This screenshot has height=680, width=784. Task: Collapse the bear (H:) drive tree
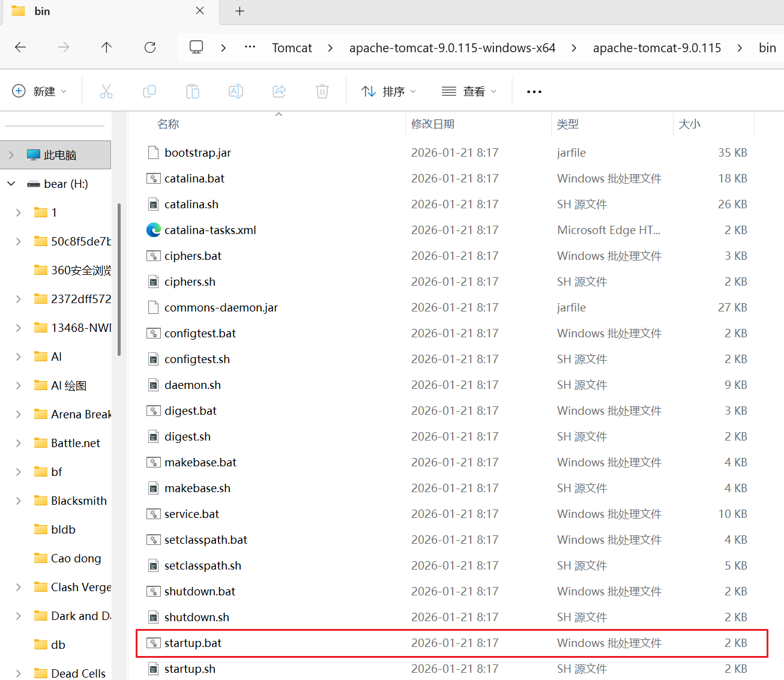11,184
